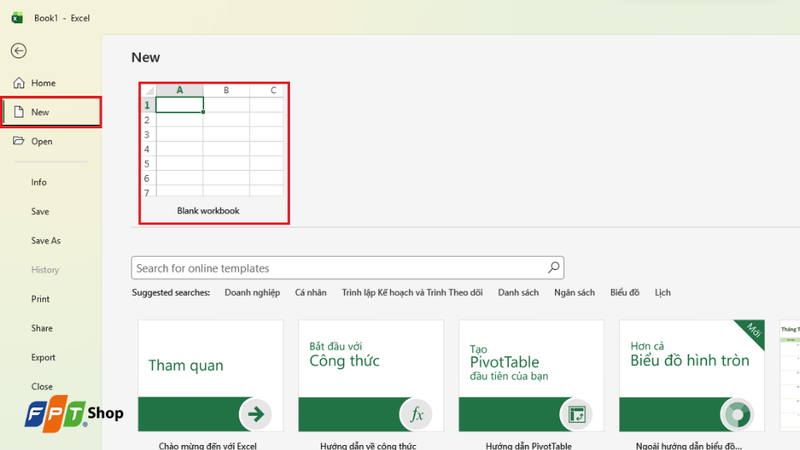Click the fx icon on Công thức template
This screenshot has width=800, height=450.
click(416, 414)
